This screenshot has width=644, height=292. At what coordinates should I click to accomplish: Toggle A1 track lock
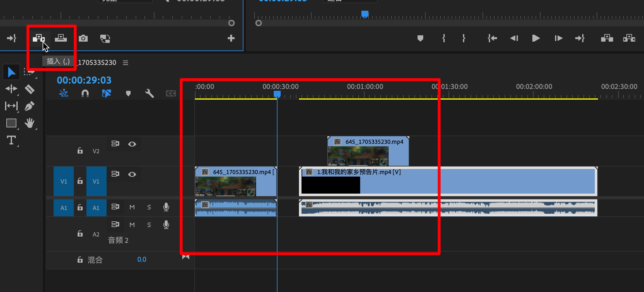80,207
